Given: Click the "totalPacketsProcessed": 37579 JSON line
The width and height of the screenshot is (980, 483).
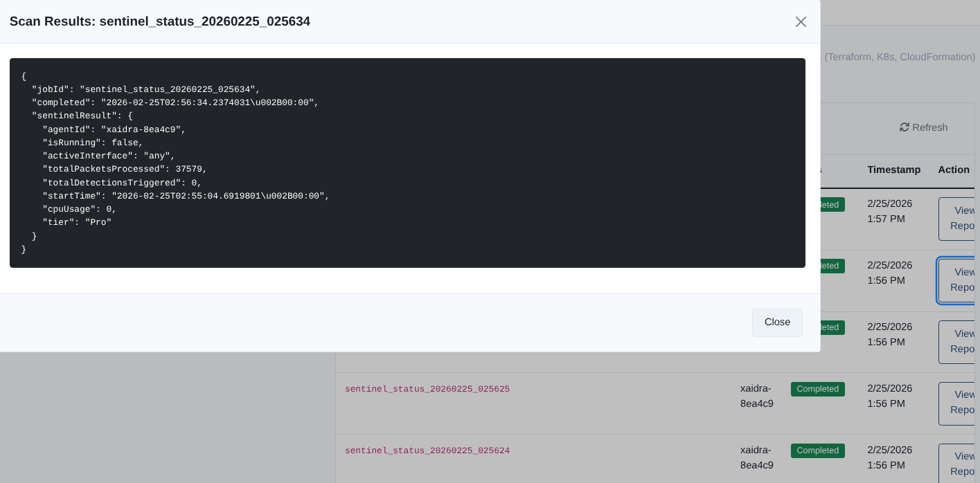Looking at the screenshot, I should click(125, 169).
